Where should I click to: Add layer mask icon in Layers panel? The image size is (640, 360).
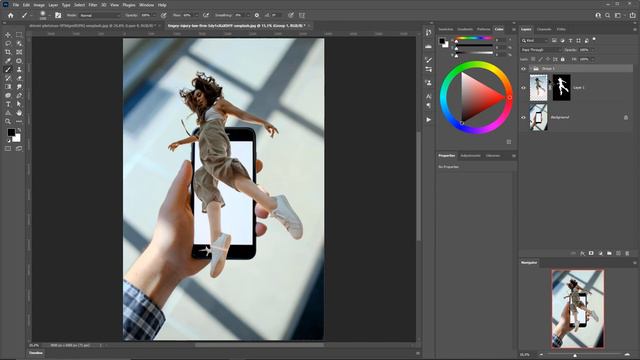[591, 253]
